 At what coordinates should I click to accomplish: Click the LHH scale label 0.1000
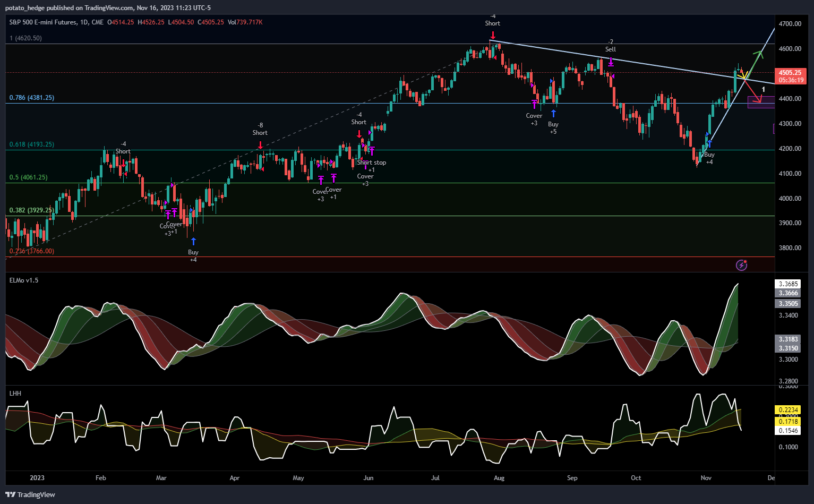click(x=789, y=447)
